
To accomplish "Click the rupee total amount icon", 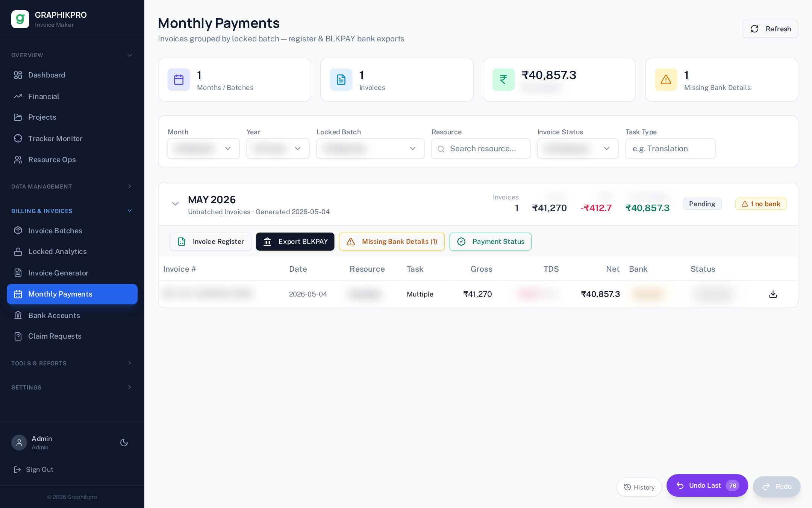I will pyautogui.click(x=504, y=79).
